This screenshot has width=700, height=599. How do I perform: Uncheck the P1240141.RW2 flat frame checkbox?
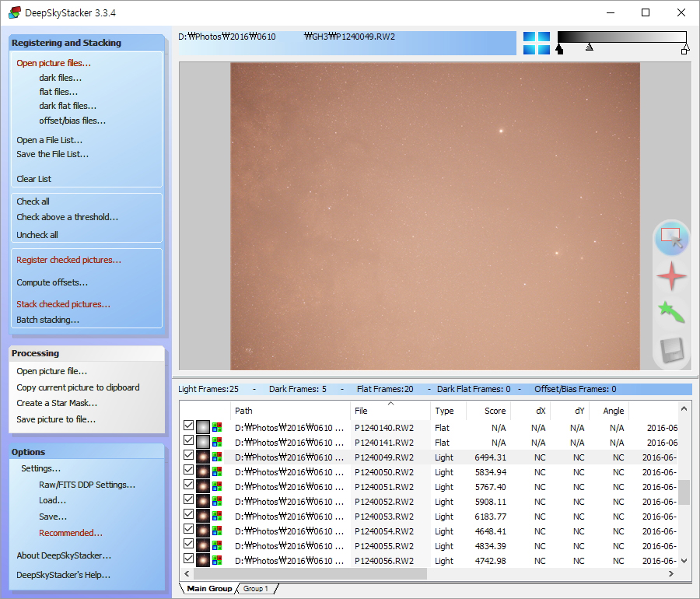188,440
